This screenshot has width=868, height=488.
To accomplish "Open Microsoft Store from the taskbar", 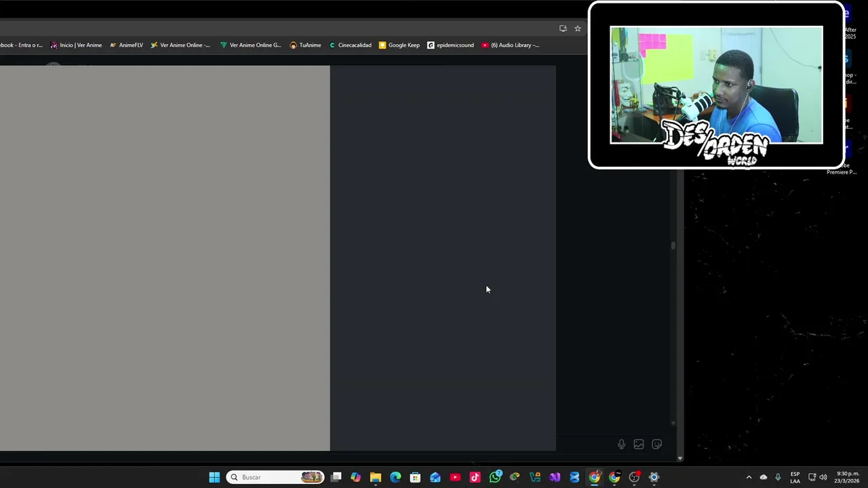I will click(415, 477).
